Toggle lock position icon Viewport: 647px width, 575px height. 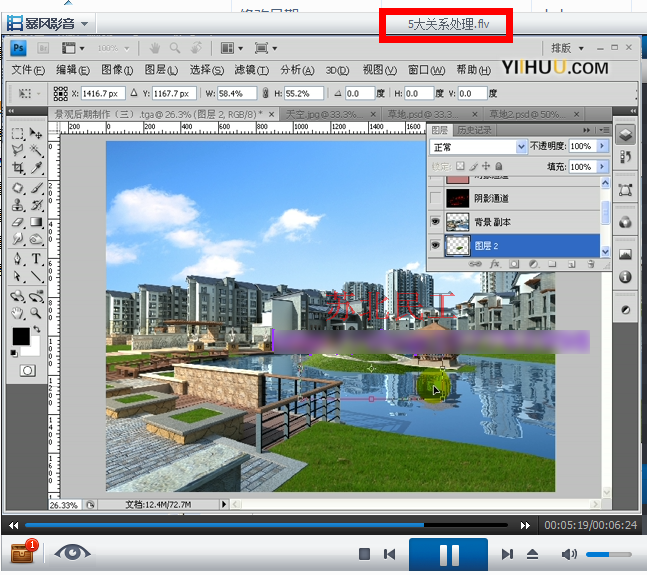click(486, 166)
